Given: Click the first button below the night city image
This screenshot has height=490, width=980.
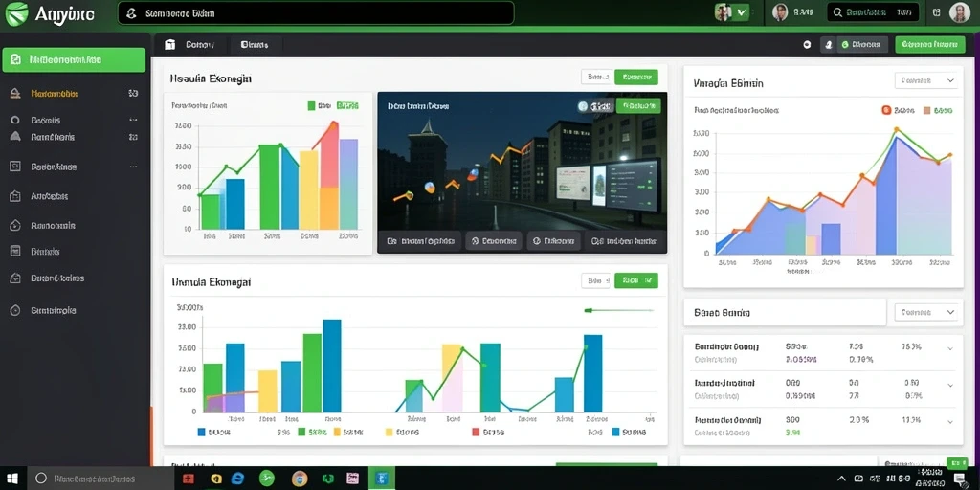Looking at the screenshot, I should point(421,240).
